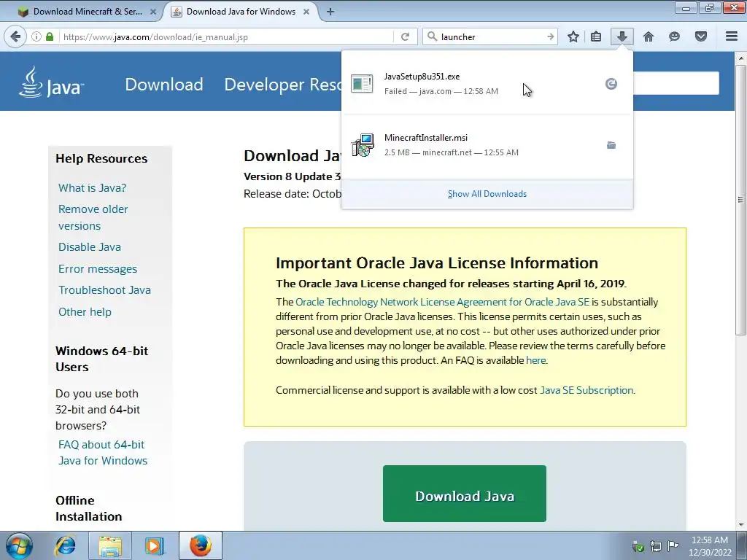
Task: Click the Java site search field
Action: point(676,83)
